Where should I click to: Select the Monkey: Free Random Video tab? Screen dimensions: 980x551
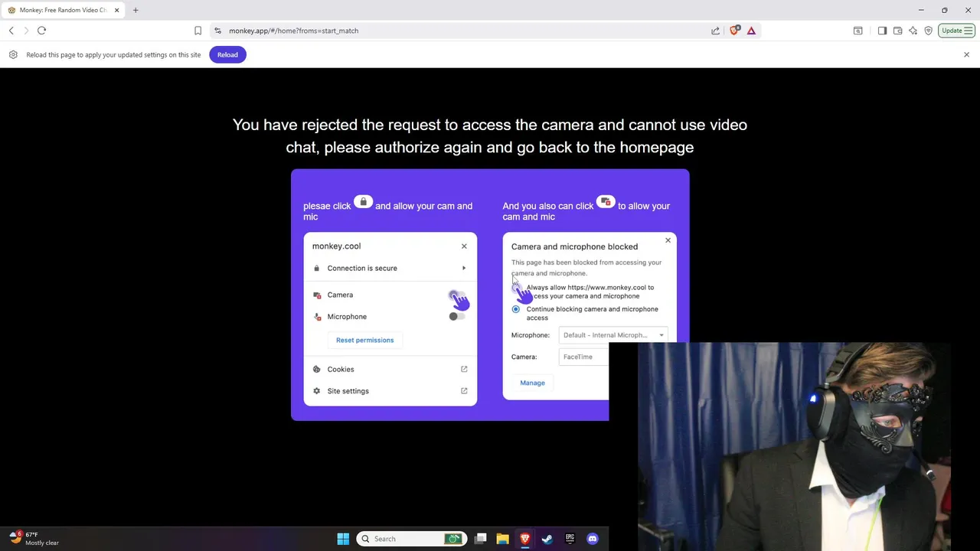tap(63, 10)
